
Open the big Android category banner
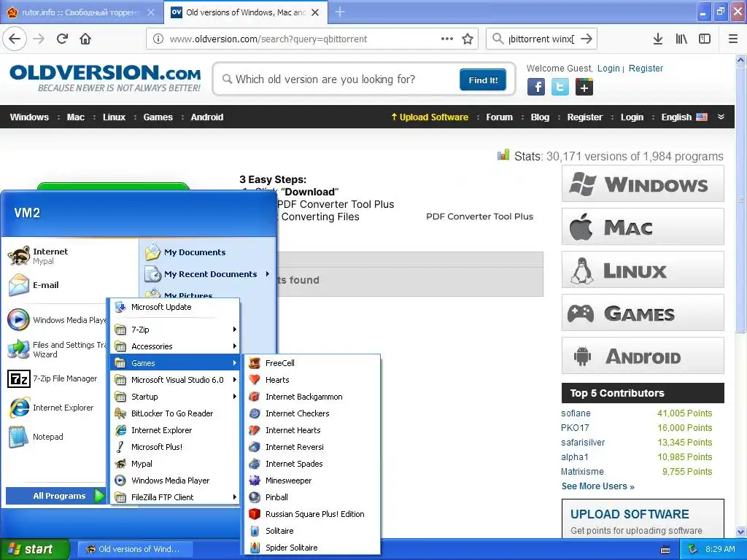(x=643, y=356)
